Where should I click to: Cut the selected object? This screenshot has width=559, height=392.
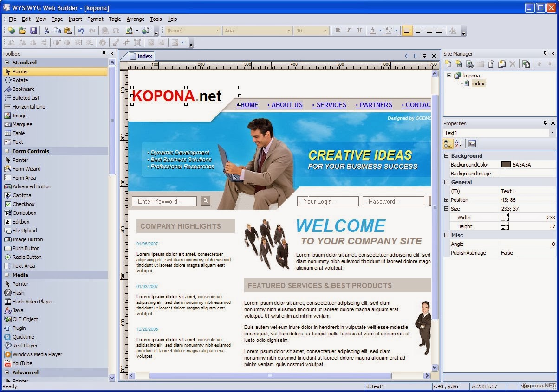46,31
